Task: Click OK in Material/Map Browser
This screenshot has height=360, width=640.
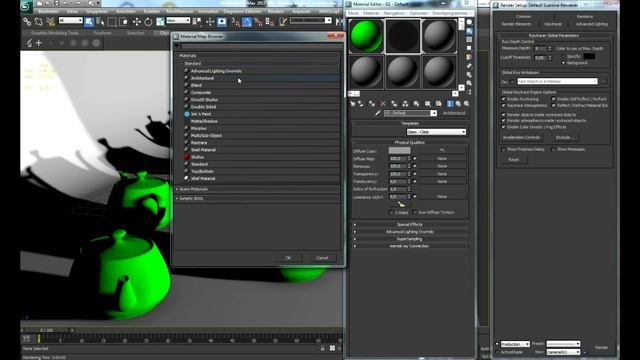Action: point(288,258)
